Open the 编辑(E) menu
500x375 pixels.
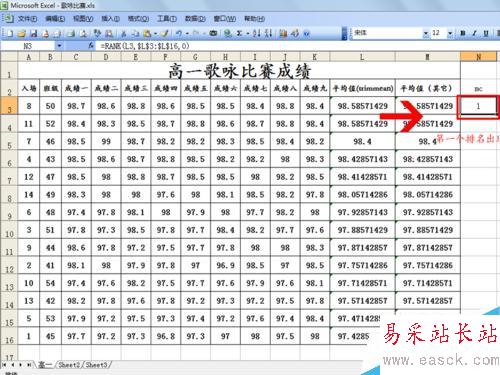coord(55,19)
